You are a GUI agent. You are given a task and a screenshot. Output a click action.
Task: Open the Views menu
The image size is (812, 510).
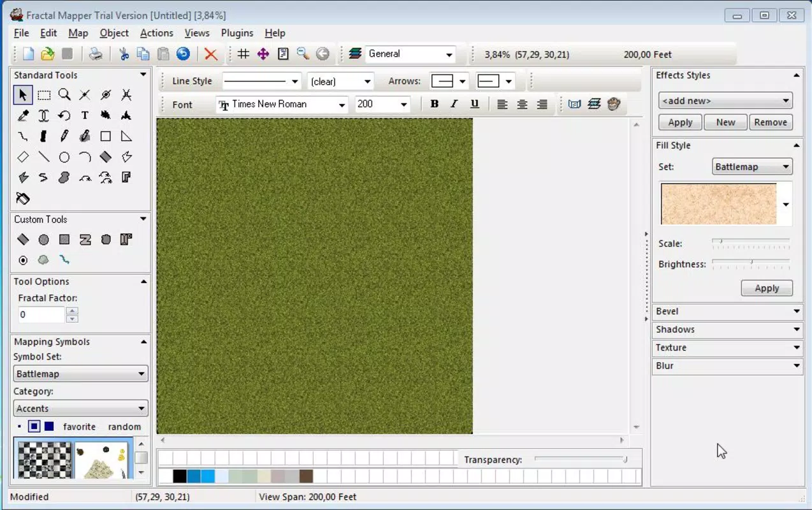[197, 33]
